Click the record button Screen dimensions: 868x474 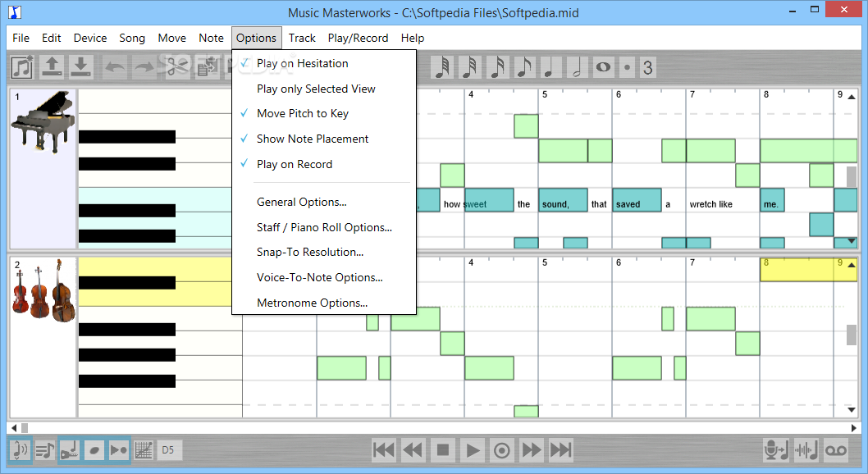click(502, 449)
